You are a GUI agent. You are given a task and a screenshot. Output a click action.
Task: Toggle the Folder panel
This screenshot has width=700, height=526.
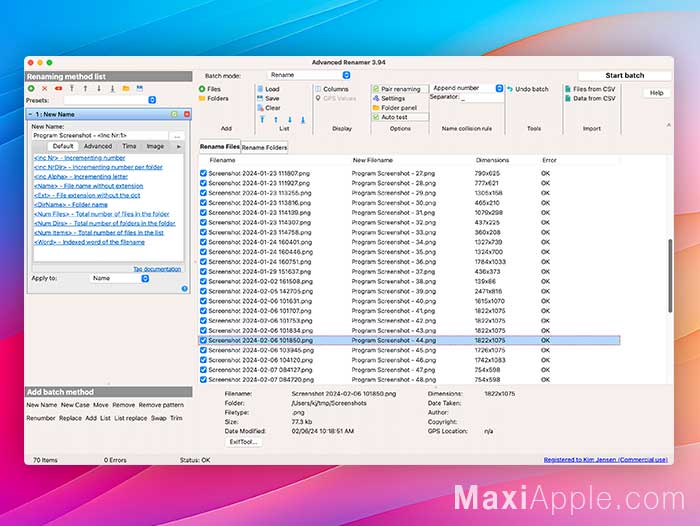395,108
